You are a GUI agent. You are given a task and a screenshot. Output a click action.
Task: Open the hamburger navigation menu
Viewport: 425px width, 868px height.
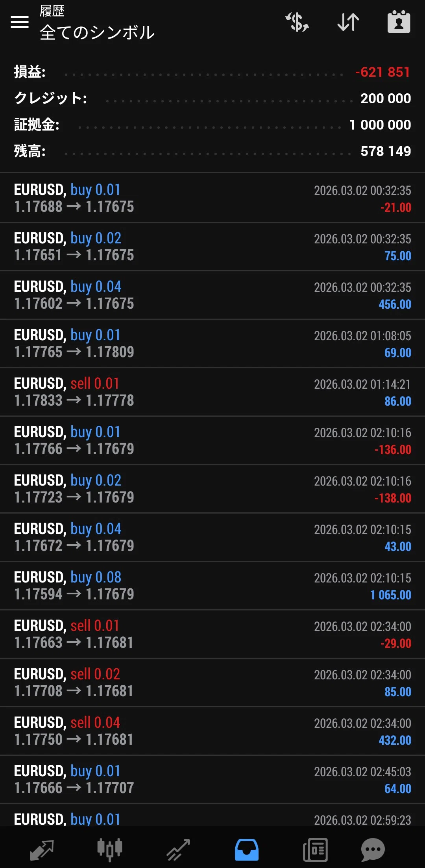point(20,22)
